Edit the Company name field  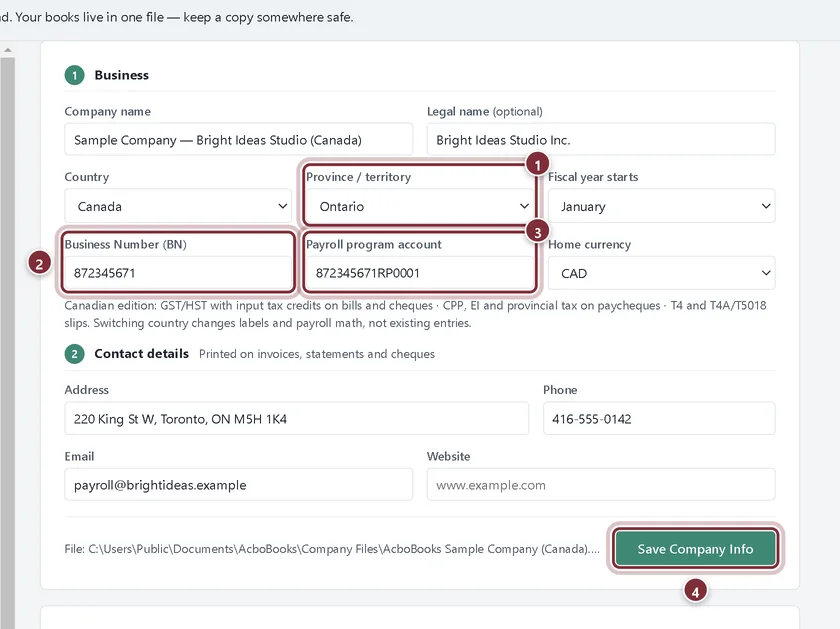238,140
